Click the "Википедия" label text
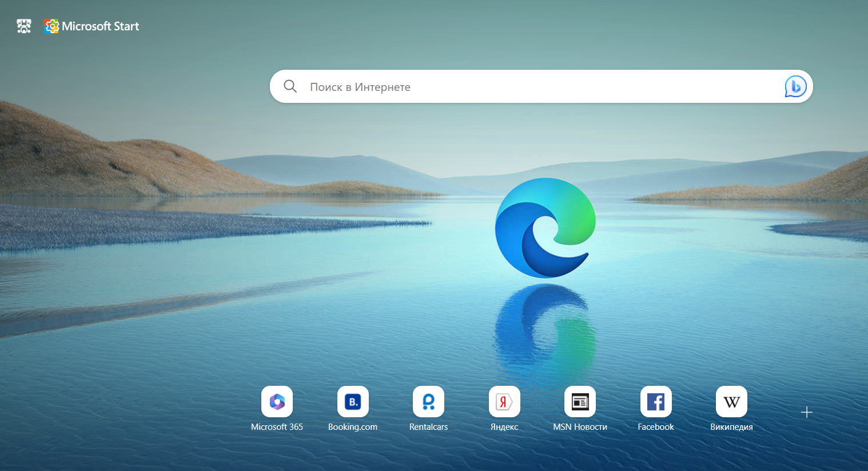The height and width of the screenshot is (471, 868). pos(732,427)
